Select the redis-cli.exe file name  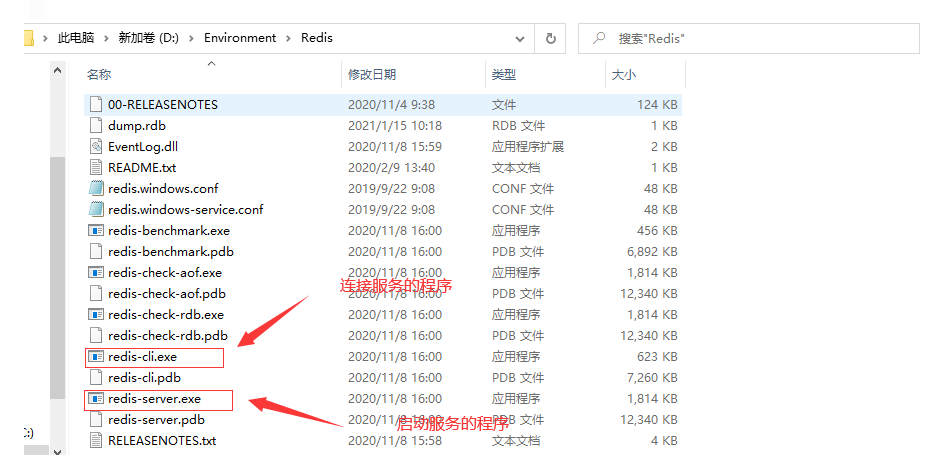click(x=142, y=356)
